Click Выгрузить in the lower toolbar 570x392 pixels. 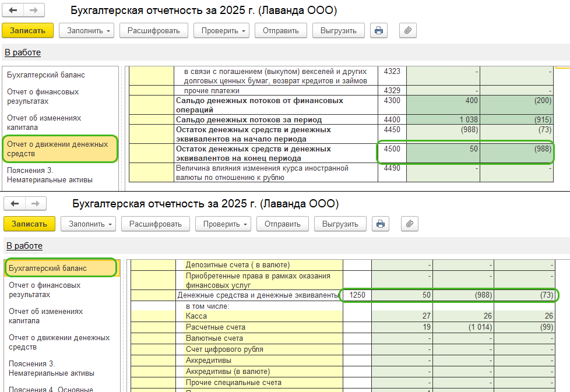(x=340, y=224)
